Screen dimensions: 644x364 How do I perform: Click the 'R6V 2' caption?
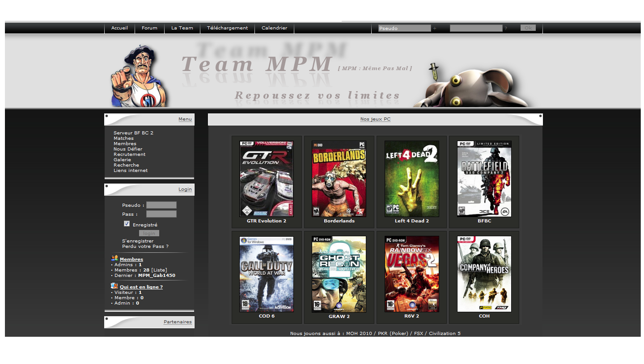tap(412, 316)
